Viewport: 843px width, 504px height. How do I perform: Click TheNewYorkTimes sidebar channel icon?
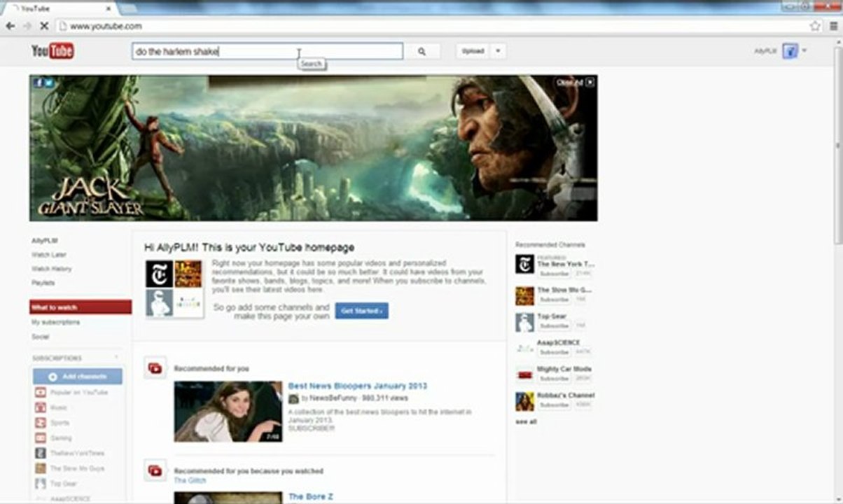pos(41,453)
